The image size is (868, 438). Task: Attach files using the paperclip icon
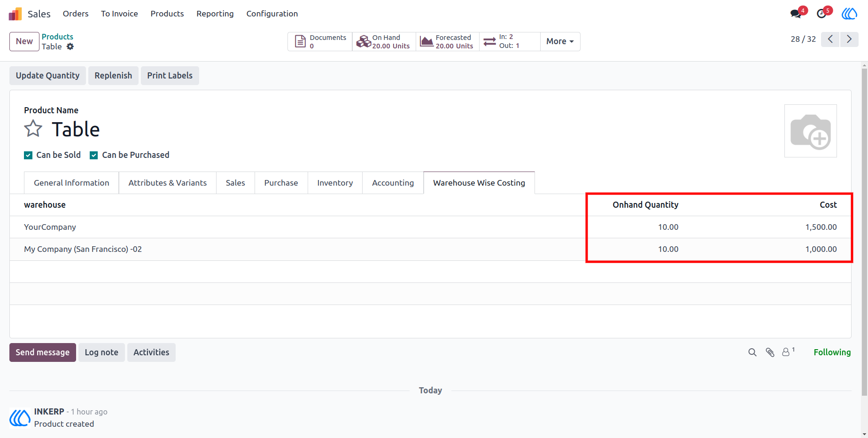[770, 352]
